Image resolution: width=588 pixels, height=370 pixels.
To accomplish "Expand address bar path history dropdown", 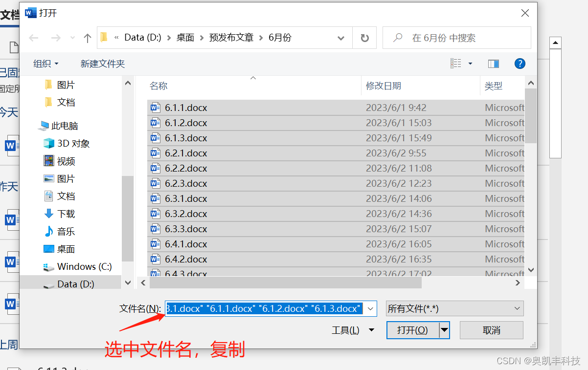I will pyautogui.click(x=341, y=38).
